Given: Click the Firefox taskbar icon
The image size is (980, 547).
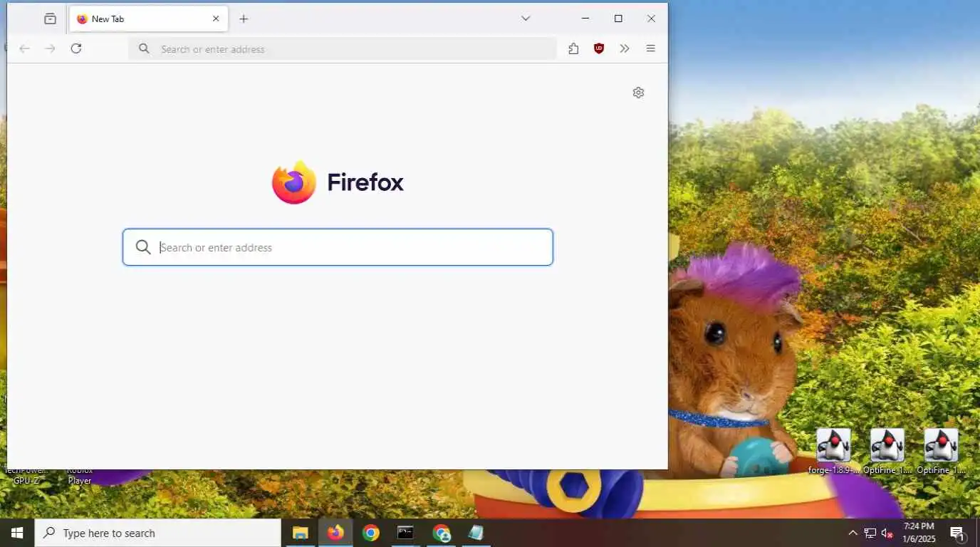Looking at the screenshot, I should click(x=335, y=533).
